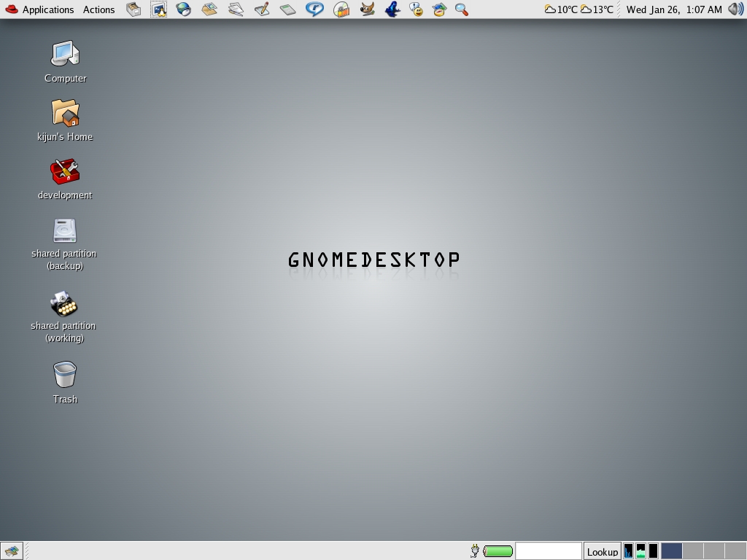Image resolution: width=747 pixels, height=560 pixels.
Task: Click the Lookup dictionary button
Action: pyautogui.click(x=602, y=551)
